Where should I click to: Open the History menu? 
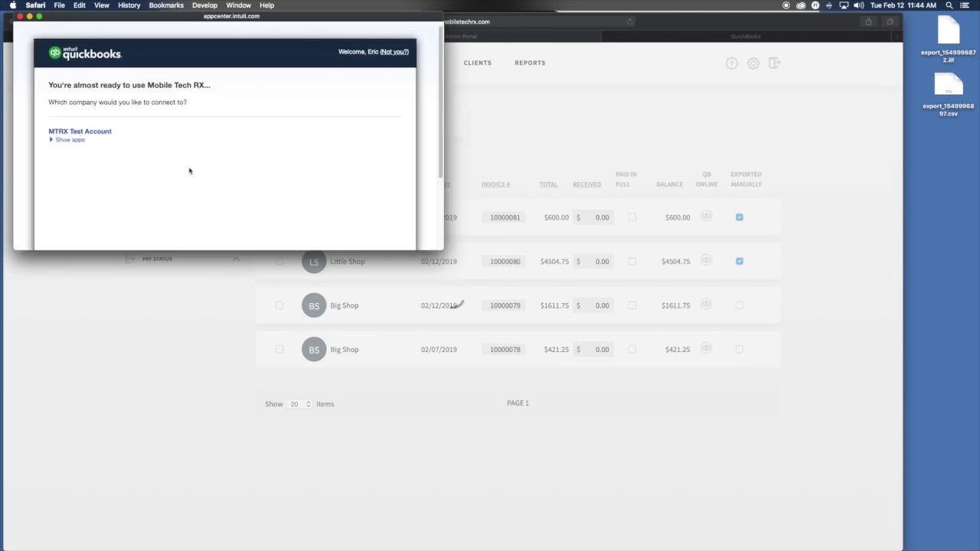click(129, 5)
